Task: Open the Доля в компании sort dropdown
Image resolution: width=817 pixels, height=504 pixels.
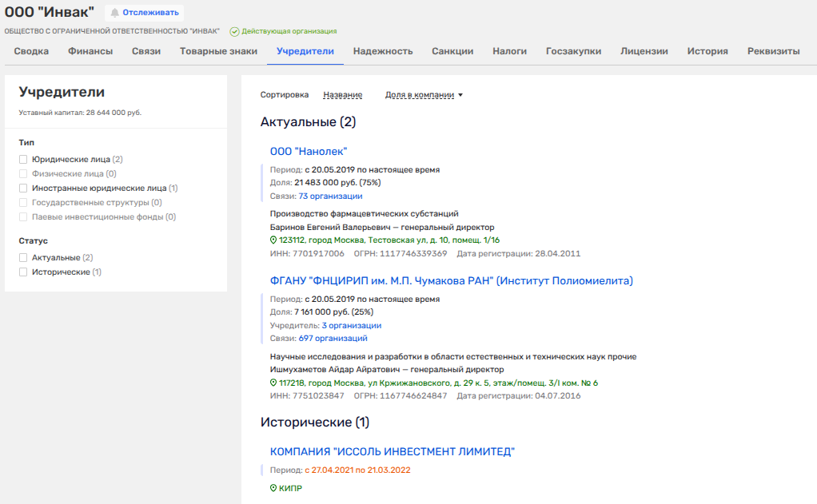Action: coord(424,95)
